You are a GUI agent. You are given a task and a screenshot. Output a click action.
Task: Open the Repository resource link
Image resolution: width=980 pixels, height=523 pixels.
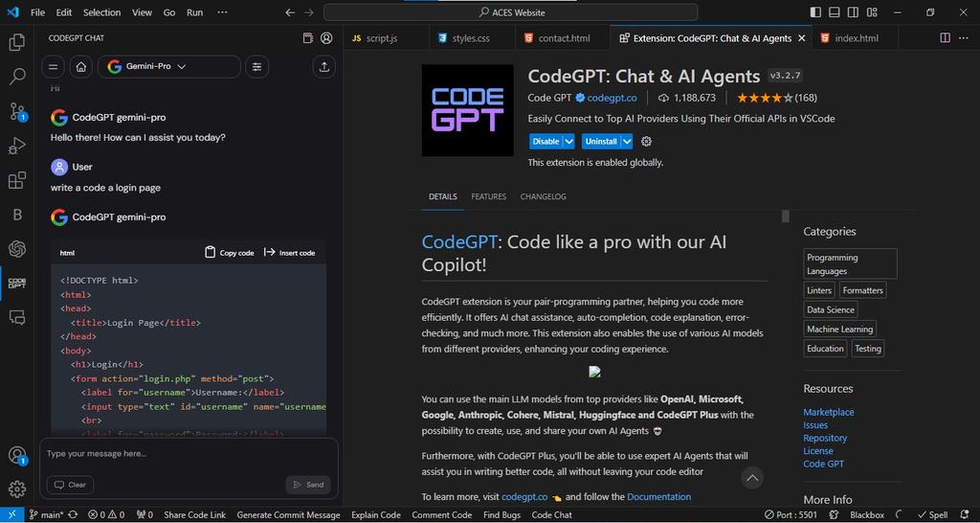point(825,438)
